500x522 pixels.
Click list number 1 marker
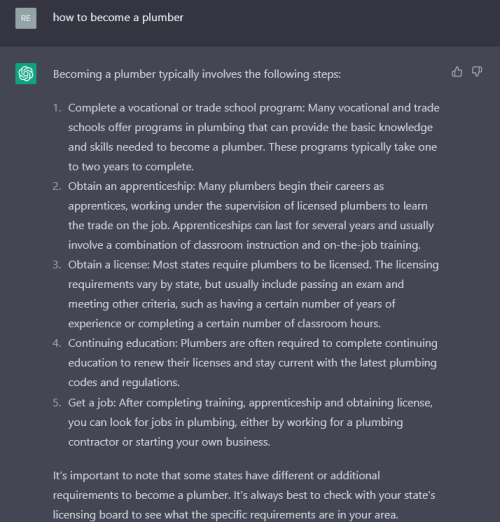pyautogui.click(x=57, y=108)
